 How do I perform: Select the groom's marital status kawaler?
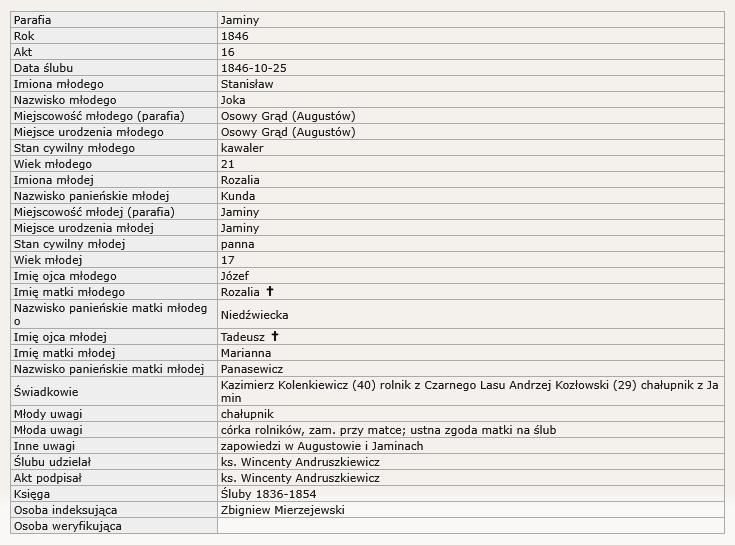[242, 148]
